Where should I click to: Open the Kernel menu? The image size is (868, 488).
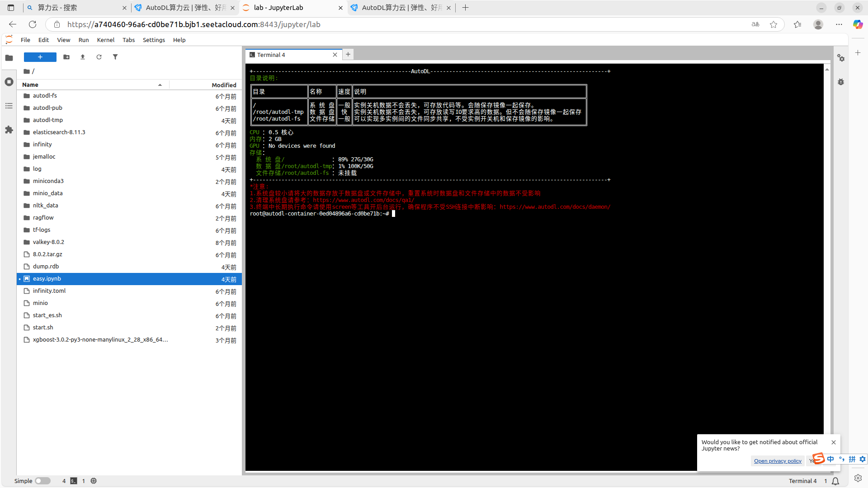point(105,40)
